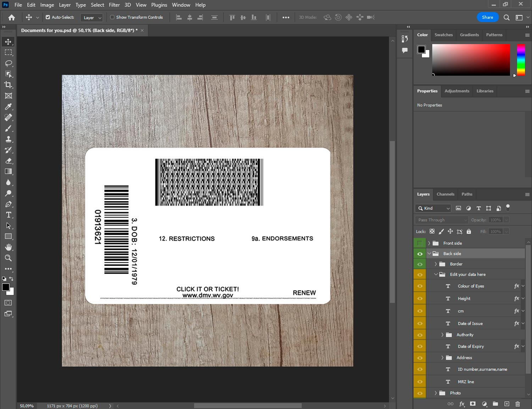Click the Search magnifier icon in options bar

pyautogui.click(x=506, y=17)
